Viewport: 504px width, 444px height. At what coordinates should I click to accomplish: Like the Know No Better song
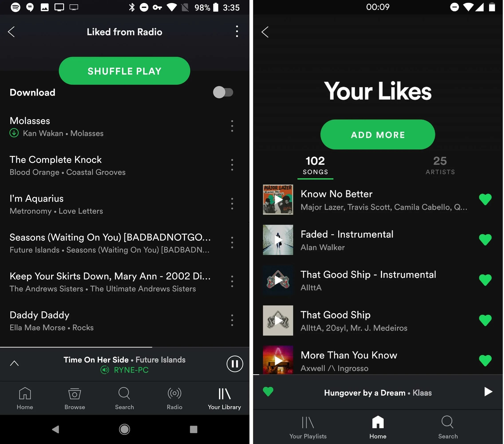click(485, 199)
